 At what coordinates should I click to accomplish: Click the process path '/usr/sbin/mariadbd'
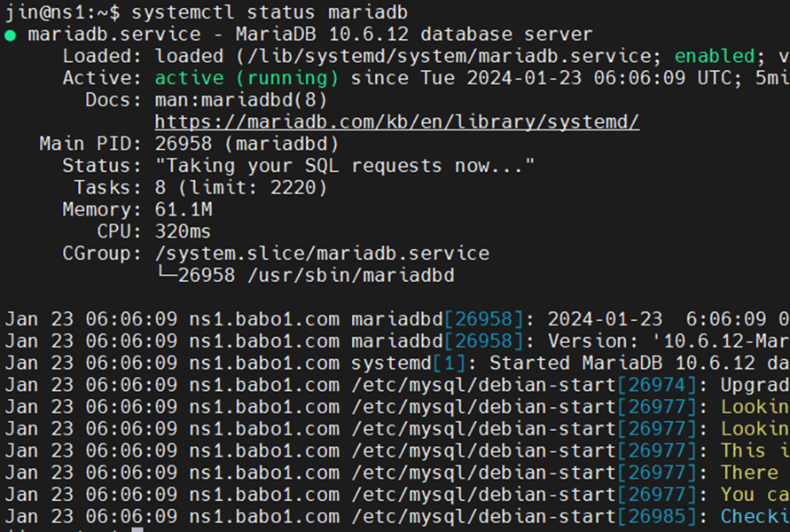pos(350,276)
